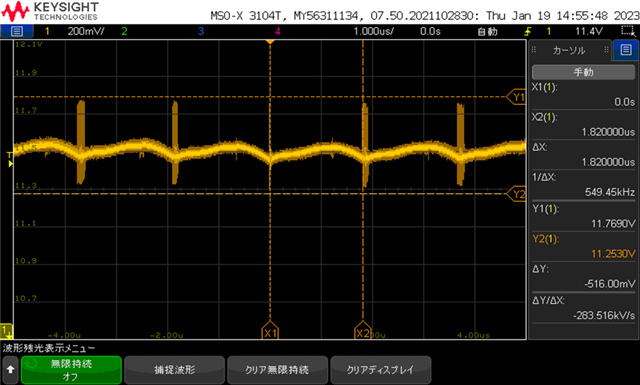Open the カーソル sidebar tab
Screen dimensions: 640x385
[x=569, y=50]
